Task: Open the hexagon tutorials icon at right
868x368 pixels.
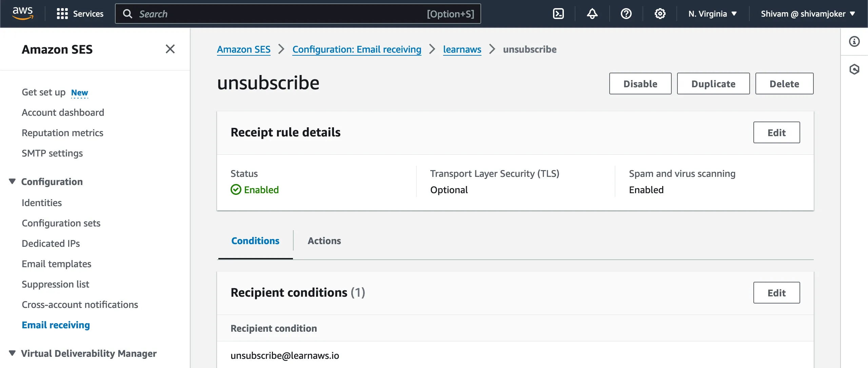Action: [854, 69]
